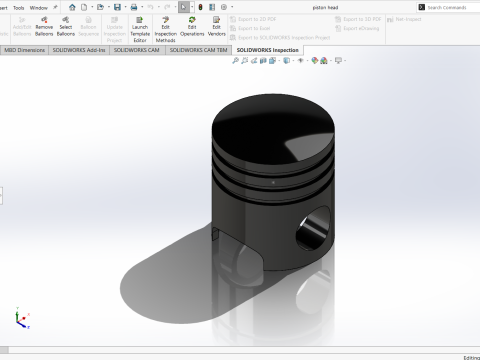The height and width of the screenshot is (360, 480).
Task: Click the Zoom to Fit view icon
Action: pos(235,61)
